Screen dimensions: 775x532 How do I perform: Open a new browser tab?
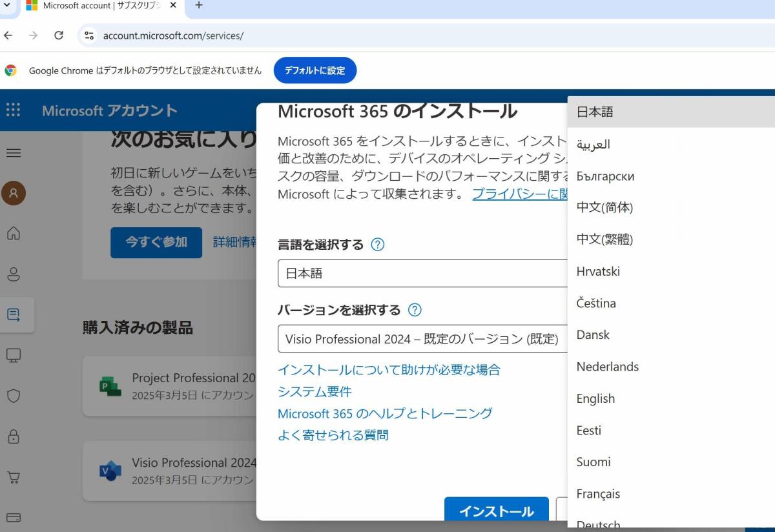click(x=199, y=5)
